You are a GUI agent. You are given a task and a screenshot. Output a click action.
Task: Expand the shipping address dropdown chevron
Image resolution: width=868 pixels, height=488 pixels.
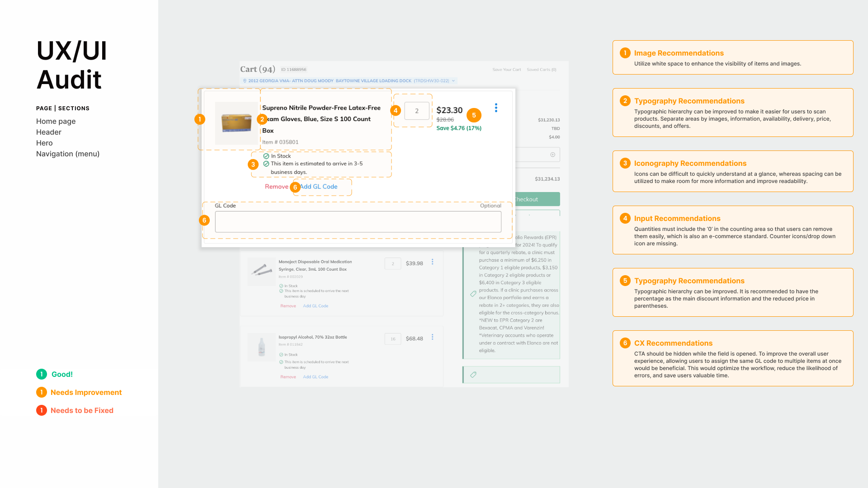(x=453, y=81)
